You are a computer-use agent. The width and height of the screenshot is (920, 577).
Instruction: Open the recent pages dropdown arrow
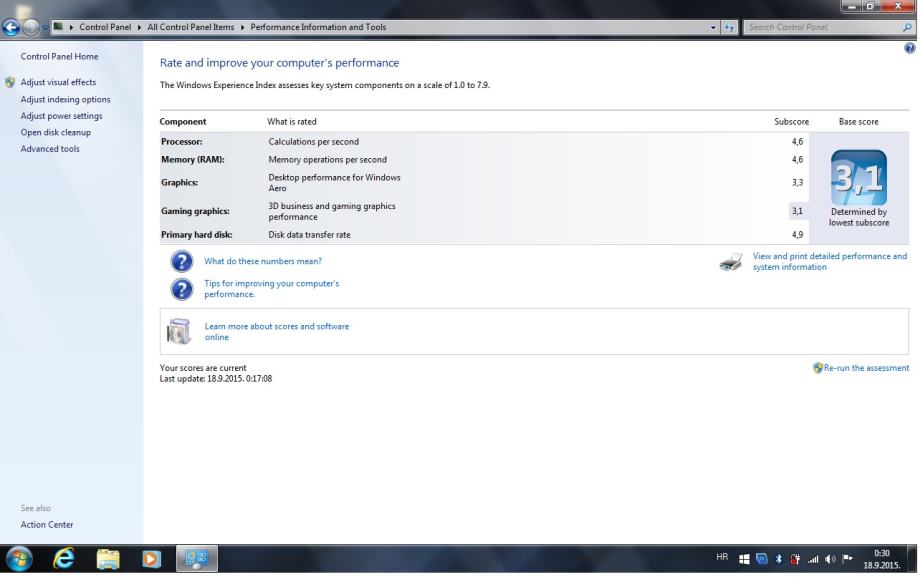[x=45, y=28]
